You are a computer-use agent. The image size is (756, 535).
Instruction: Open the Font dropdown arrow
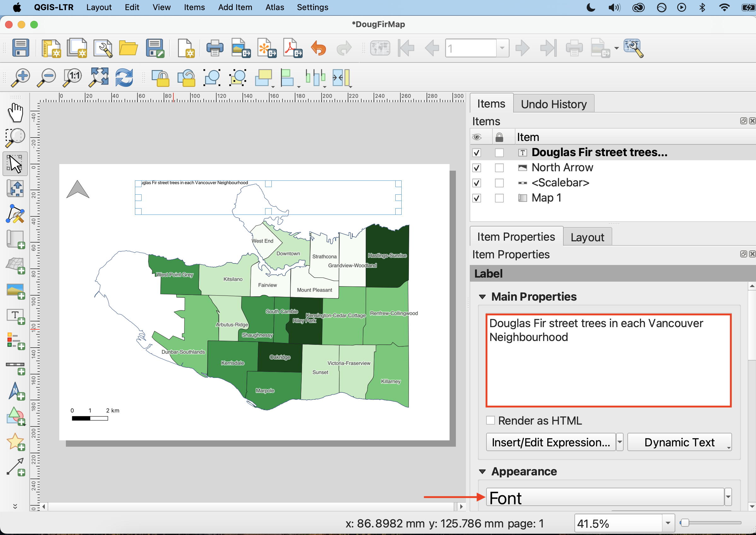[x=728, y=497]
